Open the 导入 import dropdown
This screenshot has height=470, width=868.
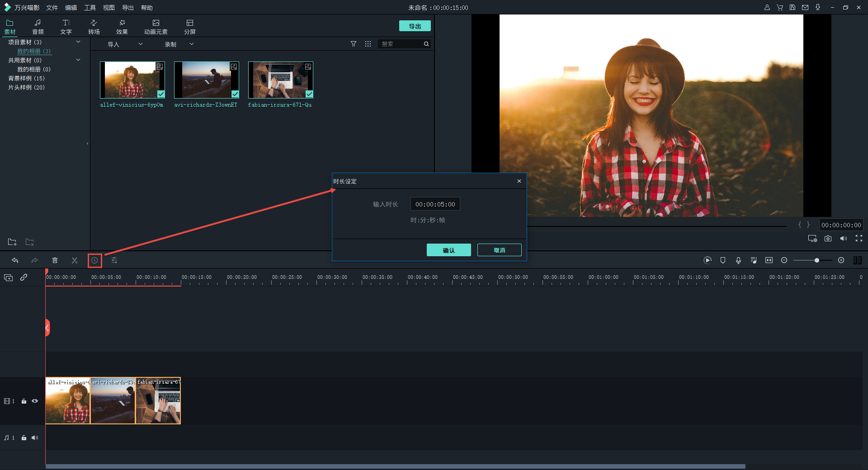point(124,44)
